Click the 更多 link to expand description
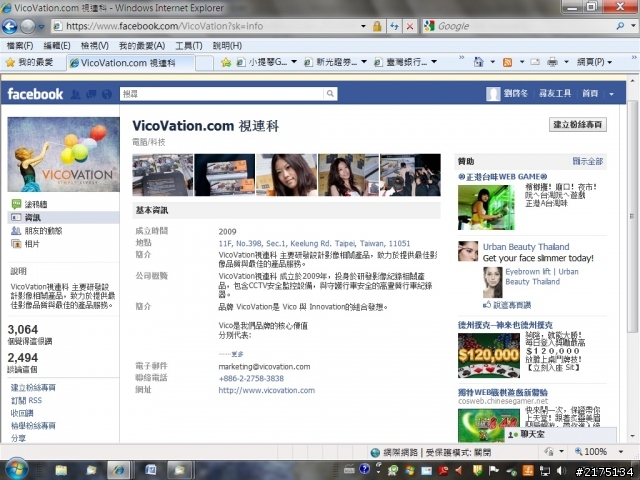Screen dimensions: 640x480 point(237,354)
